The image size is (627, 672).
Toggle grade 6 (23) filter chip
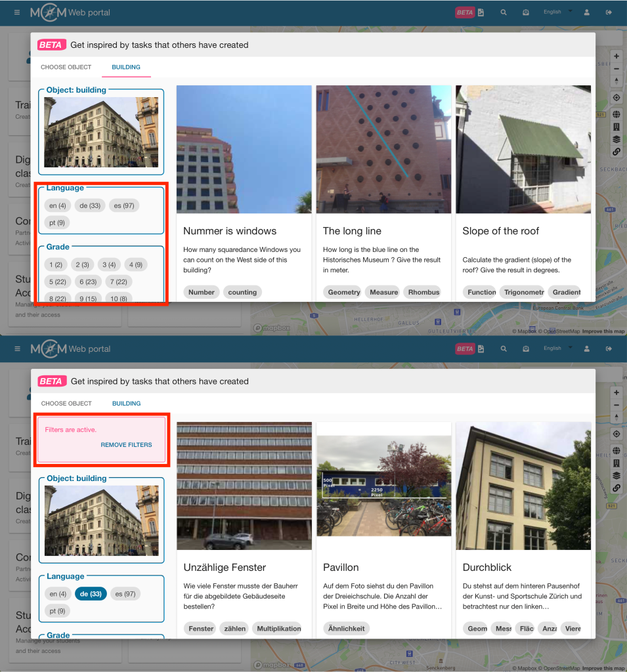tap(88, 282)
